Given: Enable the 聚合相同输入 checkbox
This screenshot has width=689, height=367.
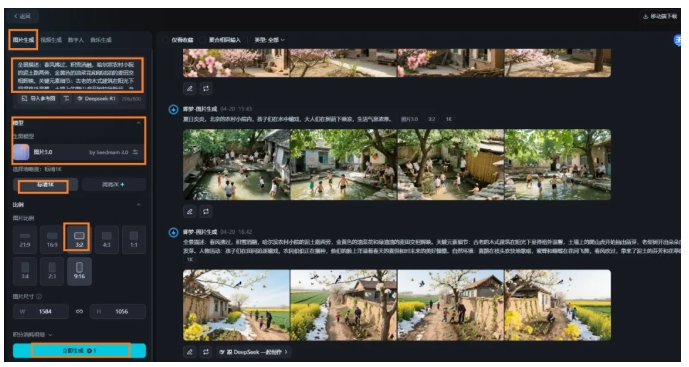Looking at the screenshot, I should [203, 40].
